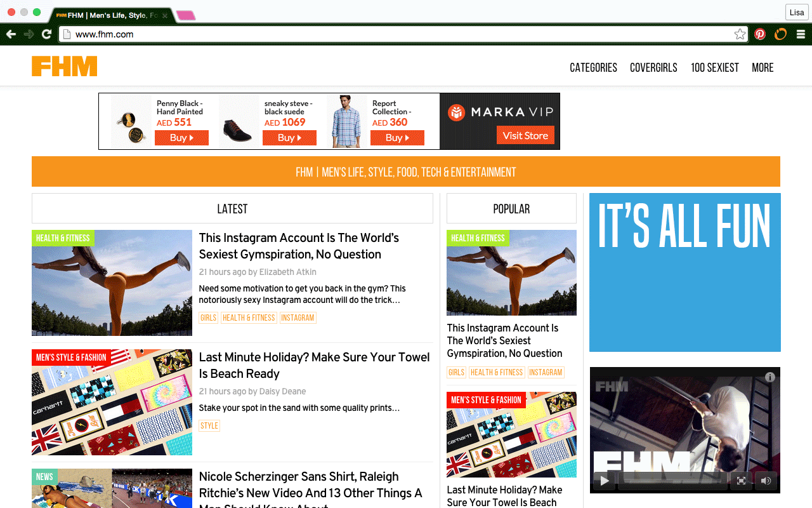This screenshot has width=812, height=508.
Task: Go to the 100 SEXIEST section
Action: [x=715, y=67]
